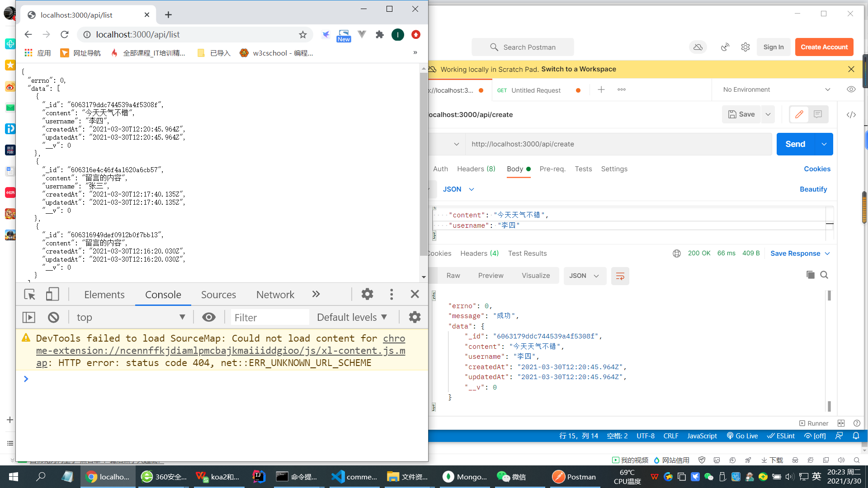This screenshot has height=488, width=868.
Task: Show the console sidebar panel icon
Action: 28,317
